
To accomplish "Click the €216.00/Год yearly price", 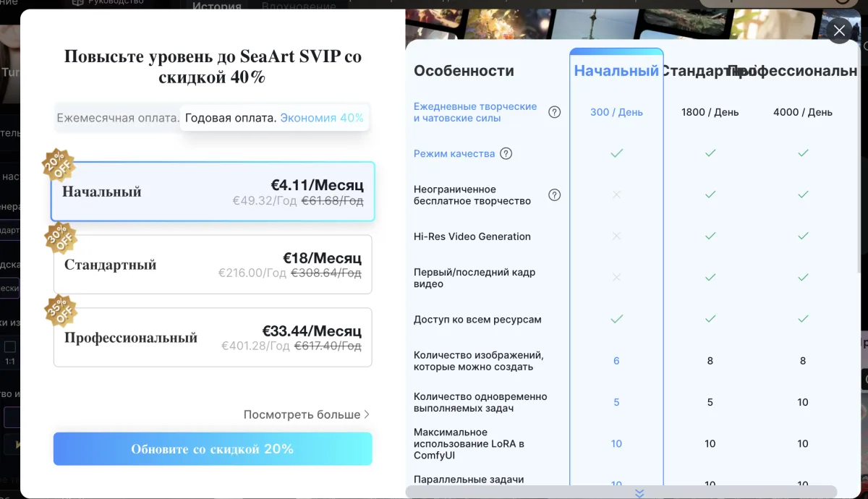I will point(252,273).
